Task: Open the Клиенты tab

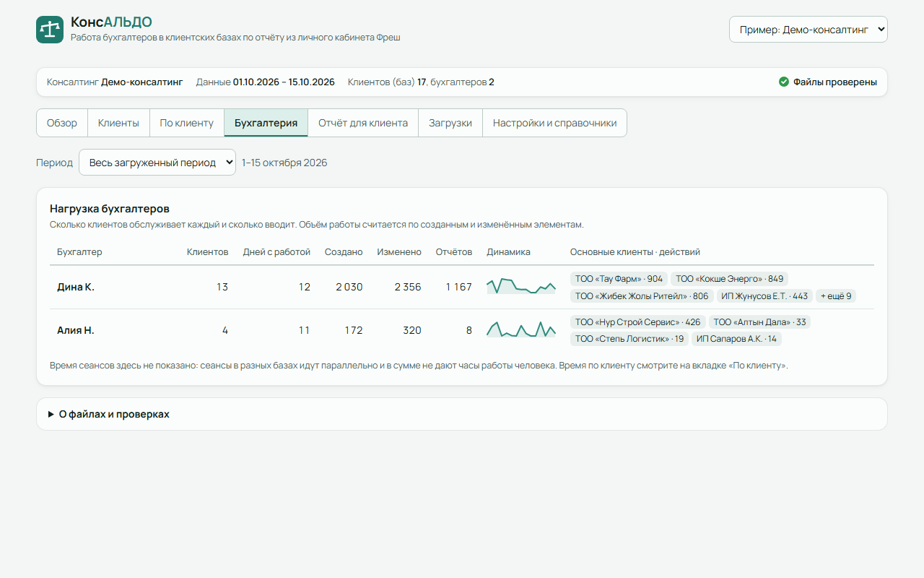Action: tap(118, 123)
